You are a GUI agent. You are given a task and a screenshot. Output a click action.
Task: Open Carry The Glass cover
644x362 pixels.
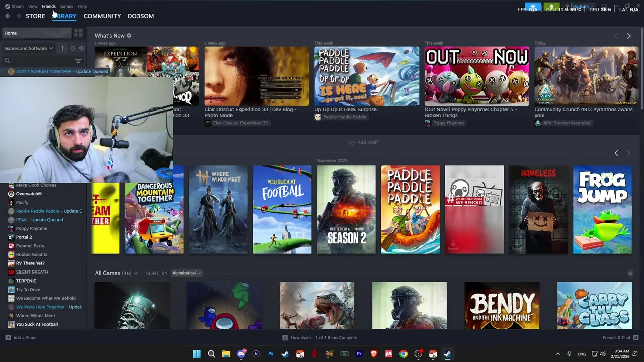pyautogui.click(x=594, y=306)
